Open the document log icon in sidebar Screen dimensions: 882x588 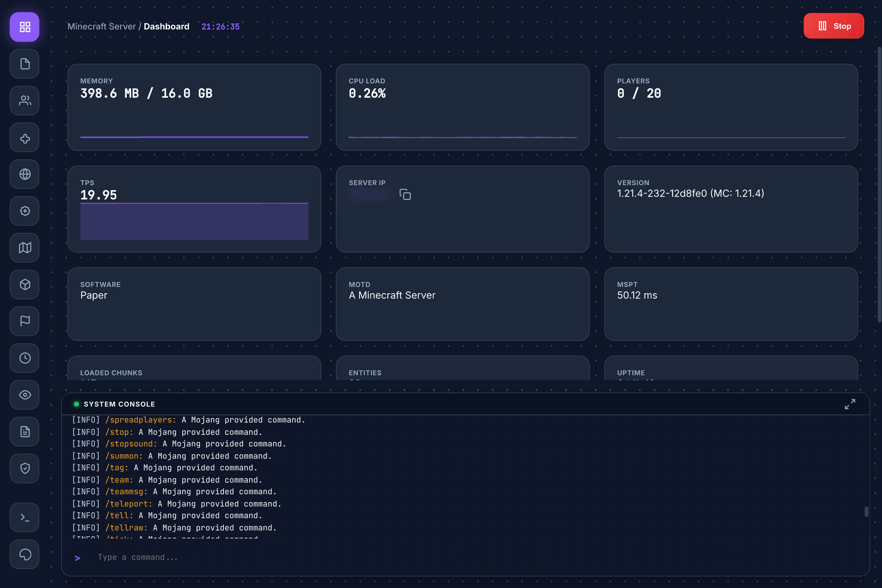click(25, 431)
